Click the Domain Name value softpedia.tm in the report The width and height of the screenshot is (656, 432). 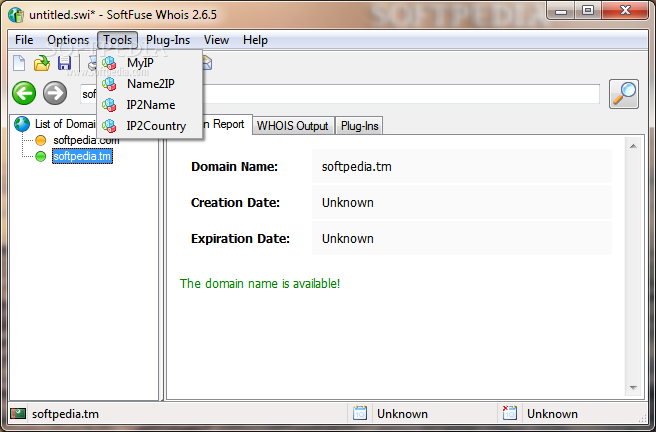356,167
